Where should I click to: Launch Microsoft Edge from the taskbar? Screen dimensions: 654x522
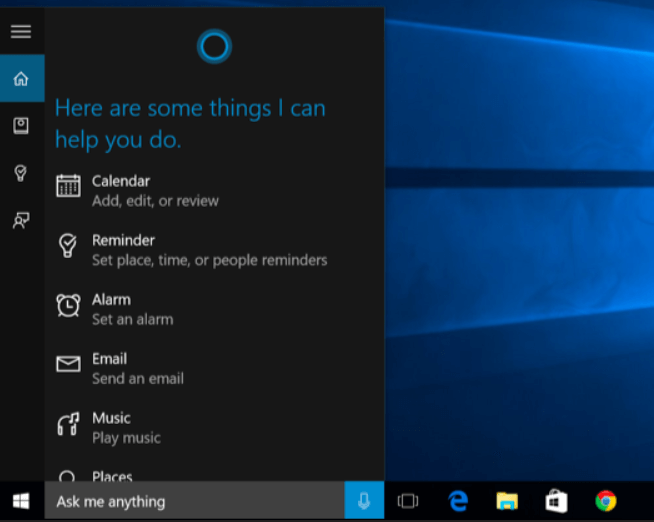point(458,501)
